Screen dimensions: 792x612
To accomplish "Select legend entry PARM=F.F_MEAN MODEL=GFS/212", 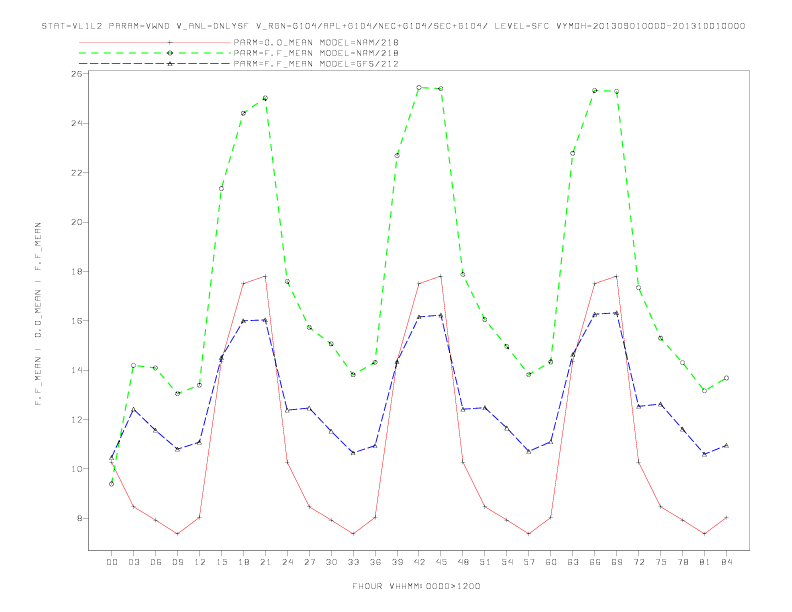I will [x=316, y=64].
